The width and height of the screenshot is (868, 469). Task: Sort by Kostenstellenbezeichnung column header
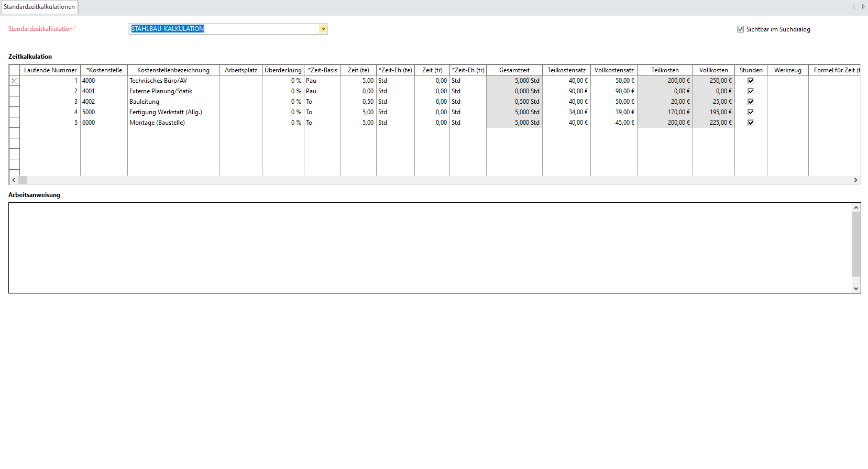tap(173, 70)
